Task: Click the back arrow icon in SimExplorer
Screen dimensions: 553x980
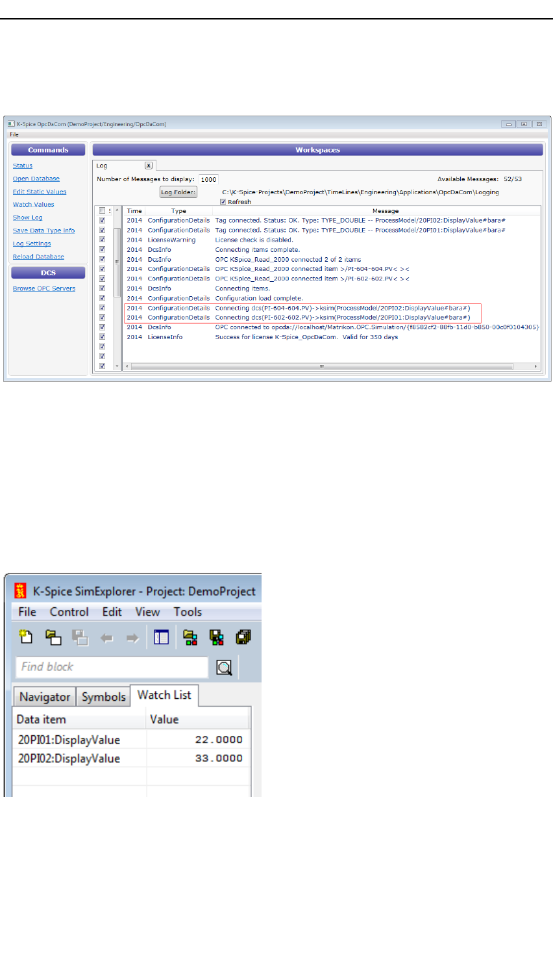Action: click(106, 638)
